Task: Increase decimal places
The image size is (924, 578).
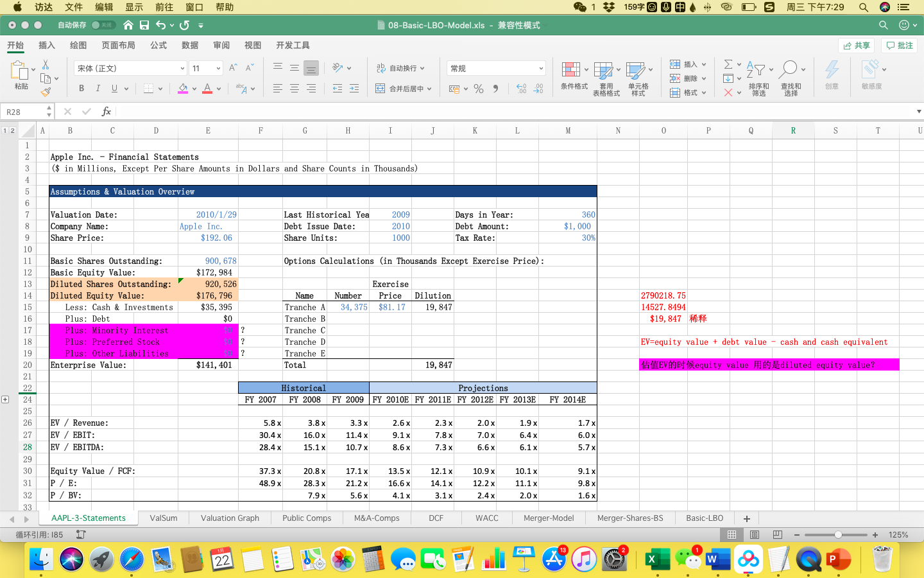Action: [x=521, y=89]
